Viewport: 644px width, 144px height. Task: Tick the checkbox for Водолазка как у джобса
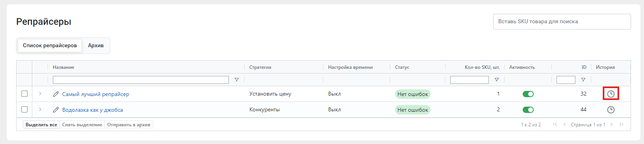24,109
